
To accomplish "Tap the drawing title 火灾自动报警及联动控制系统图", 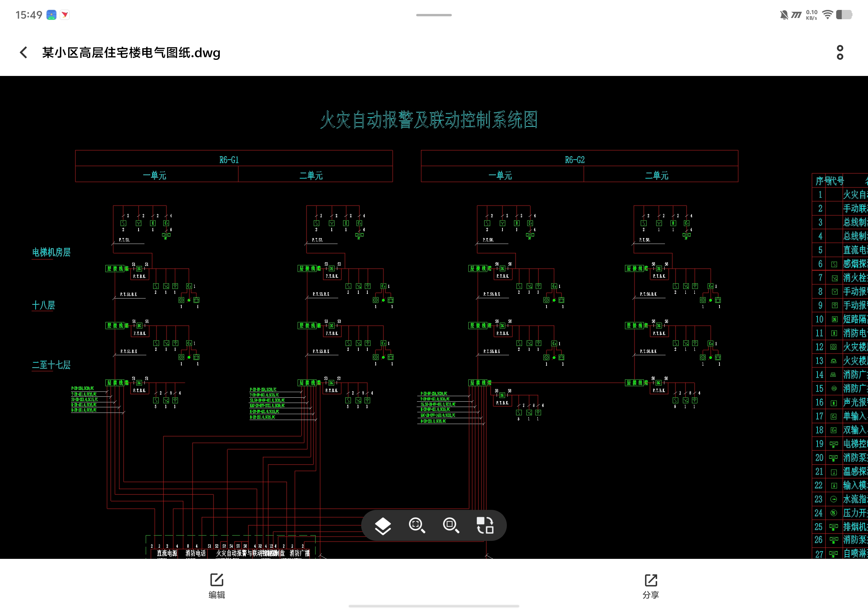I will click(x=429, y=120).
